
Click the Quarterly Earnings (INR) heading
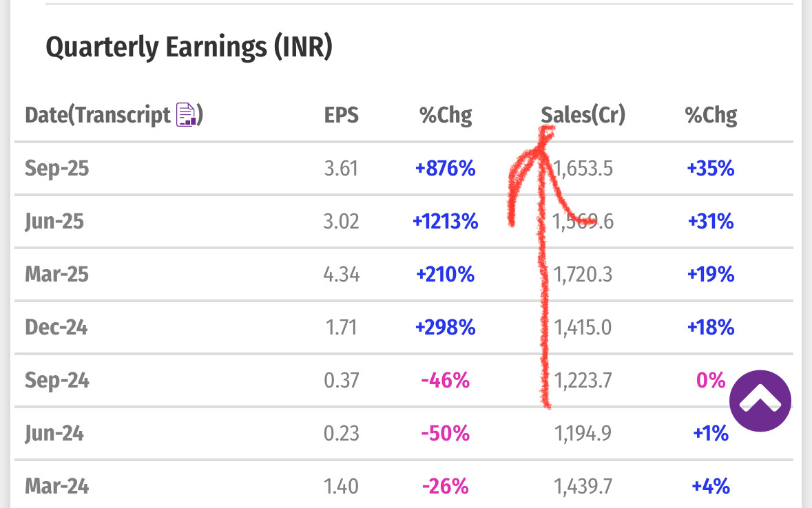(x=189, y=47)
